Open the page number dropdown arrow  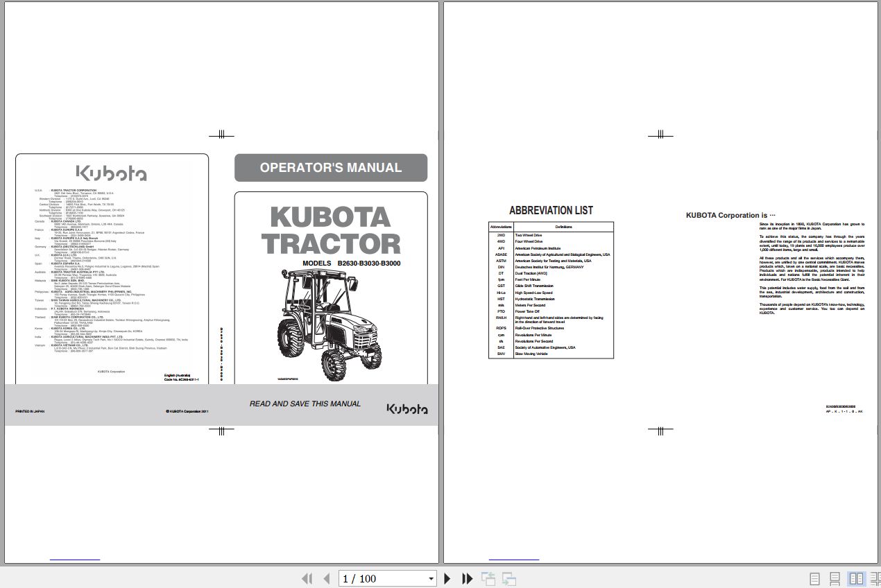click(x=431, y=579)
